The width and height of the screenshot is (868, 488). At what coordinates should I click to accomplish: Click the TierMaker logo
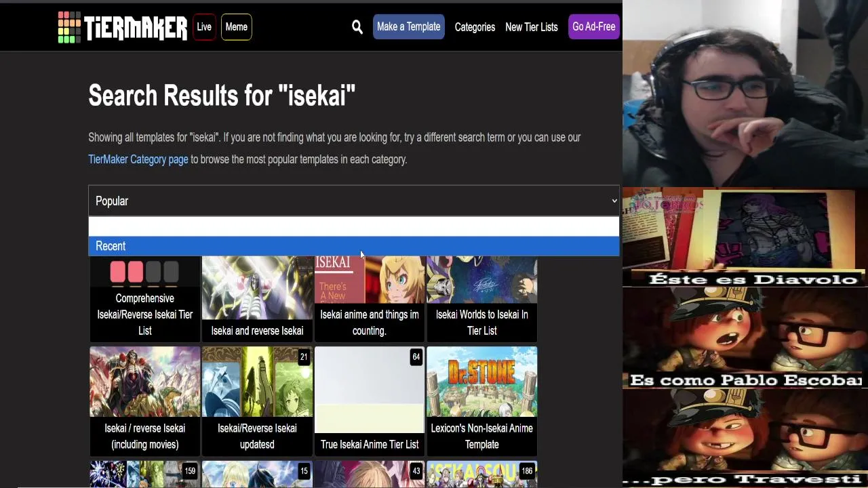click(x=122, y=27)
